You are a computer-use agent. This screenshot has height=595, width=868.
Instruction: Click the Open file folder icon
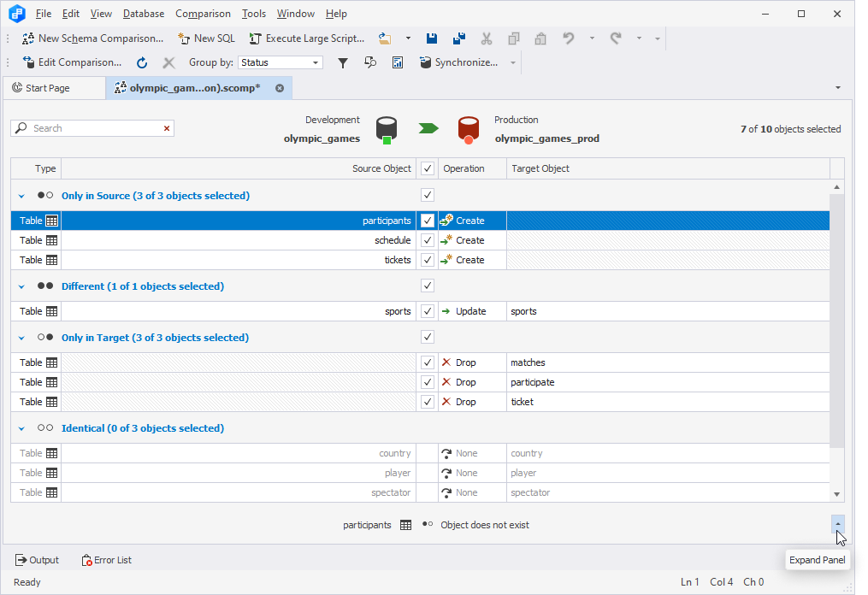point(385,38)
